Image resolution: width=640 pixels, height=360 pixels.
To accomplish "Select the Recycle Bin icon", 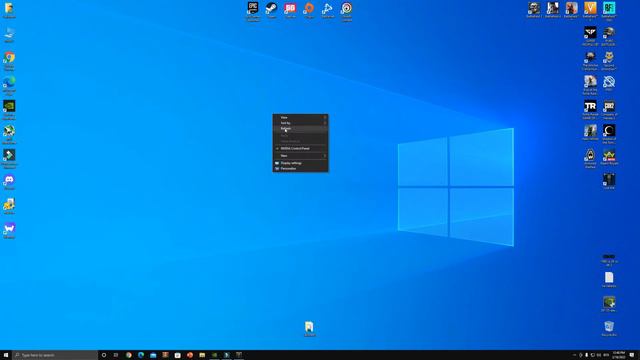I will [x=609, y=328].
